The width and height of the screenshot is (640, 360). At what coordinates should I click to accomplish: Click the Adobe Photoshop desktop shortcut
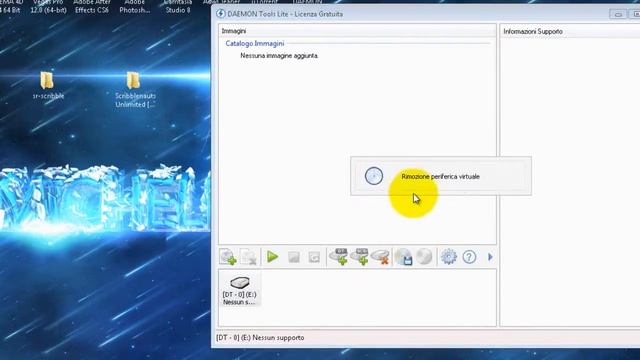tap(135, 7)
